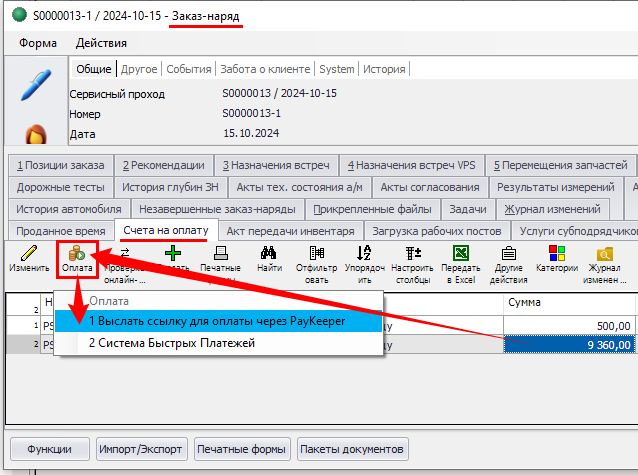Open the Форма menu
This screenshot has height=475, width=638.
pyautogui.click(x=38, y=43)
